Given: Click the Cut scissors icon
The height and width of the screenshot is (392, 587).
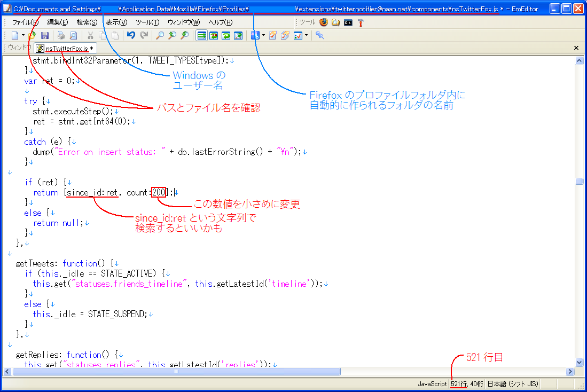Looking at the screenshot, I should (x=90, y=35).
